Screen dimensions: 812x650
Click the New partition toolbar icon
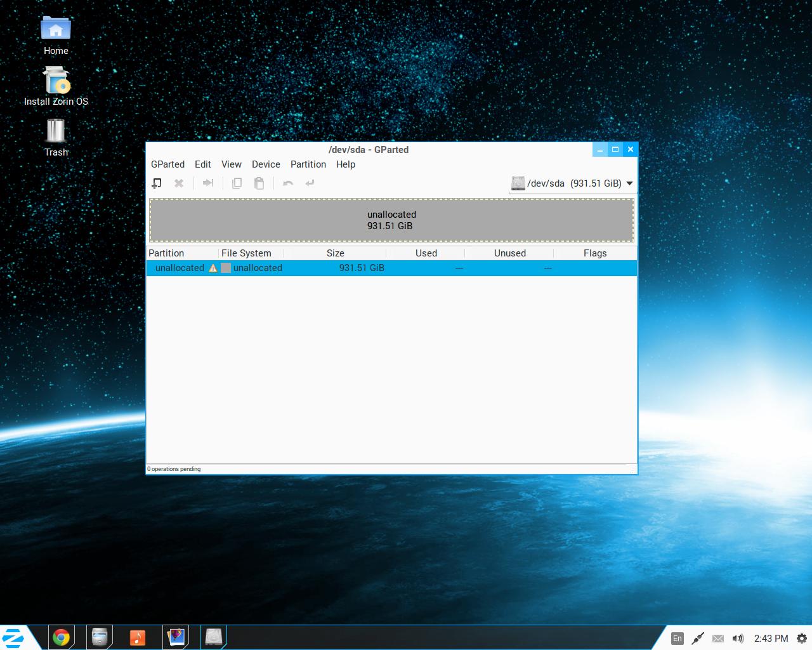click(157, 183)
